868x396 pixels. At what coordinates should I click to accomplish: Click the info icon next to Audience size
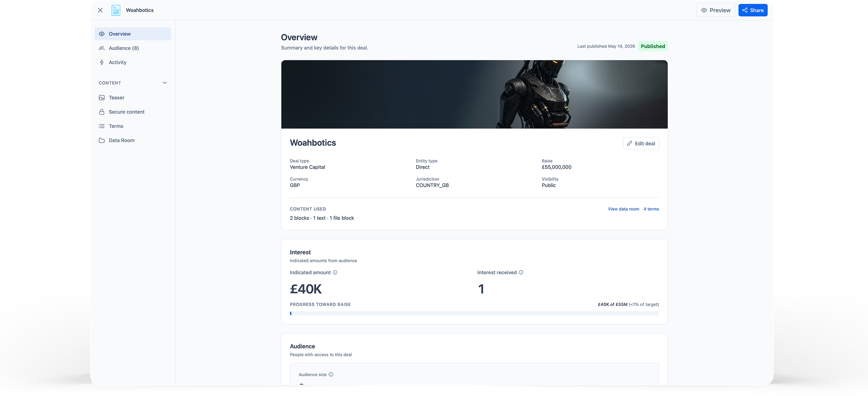[x=331, y=375]
